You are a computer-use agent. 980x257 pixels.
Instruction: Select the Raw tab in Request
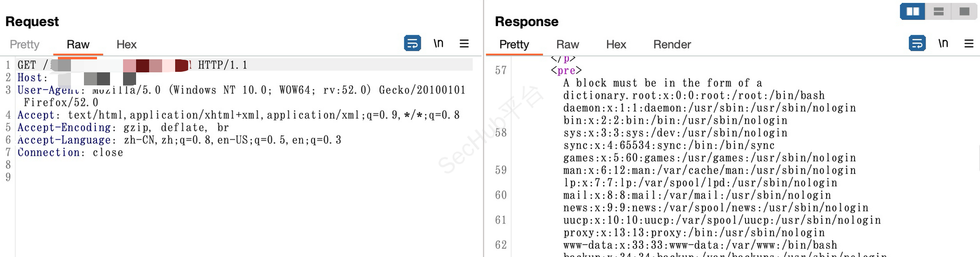click(x=78, y=44)
